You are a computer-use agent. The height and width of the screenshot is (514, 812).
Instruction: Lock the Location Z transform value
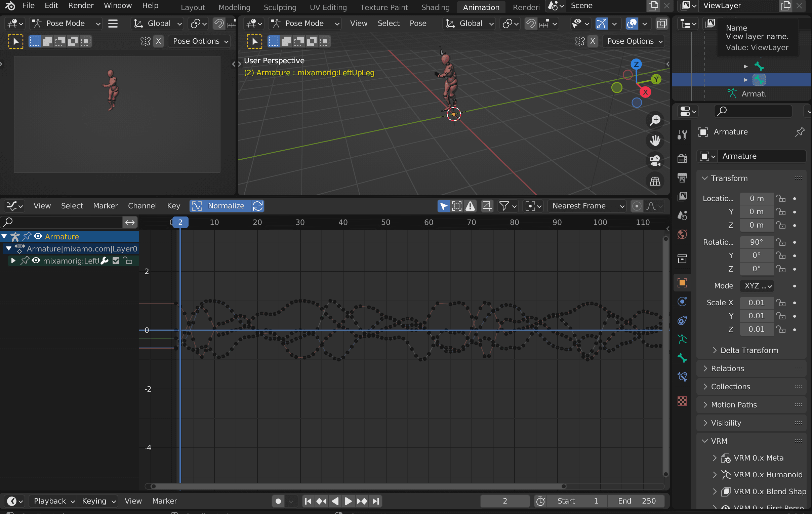[782, 225]
